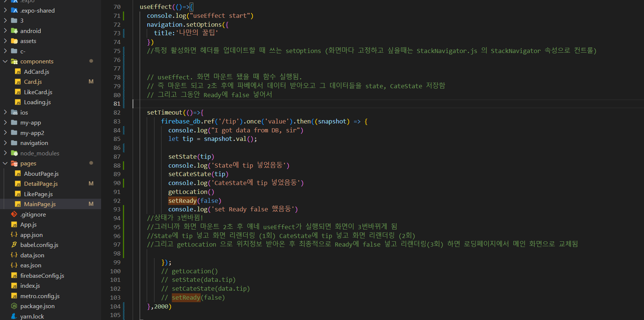Click the app.json braces icon
Screen dimensions: 644x320
[14, 235]
